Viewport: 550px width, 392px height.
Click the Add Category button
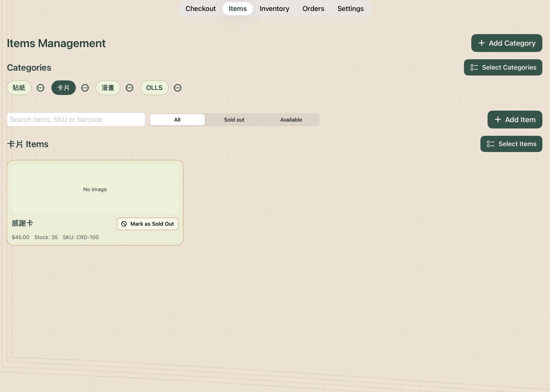tap(507, 43)
